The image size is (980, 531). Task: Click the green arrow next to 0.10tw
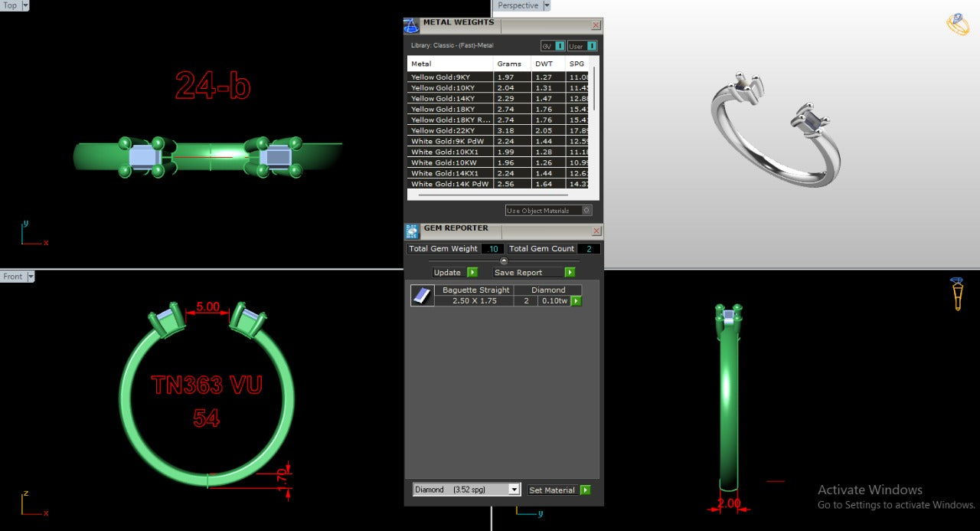(x=577, y=301)
